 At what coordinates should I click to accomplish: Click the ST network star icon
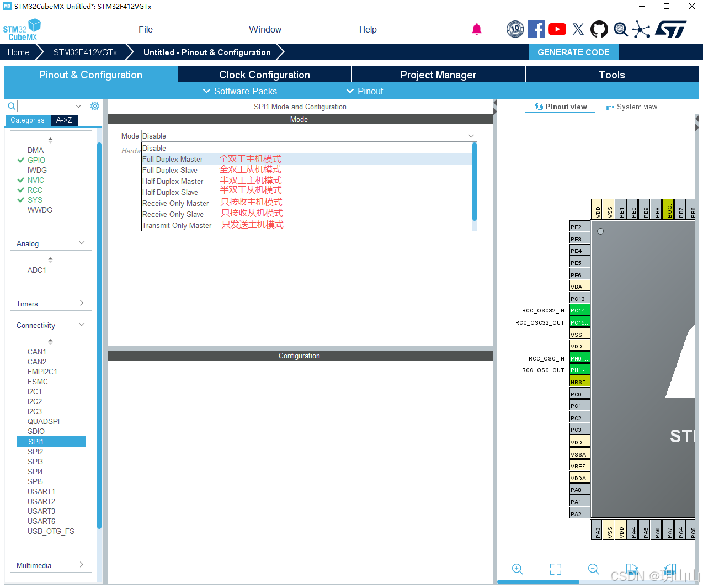(x=641, y=29)
